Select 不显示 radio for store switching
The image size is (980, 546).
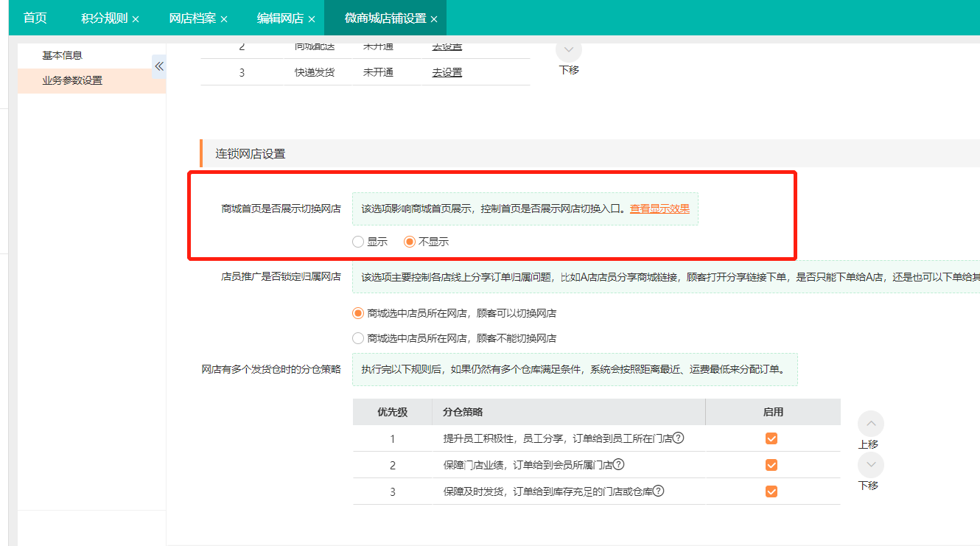tap(410, 242)
